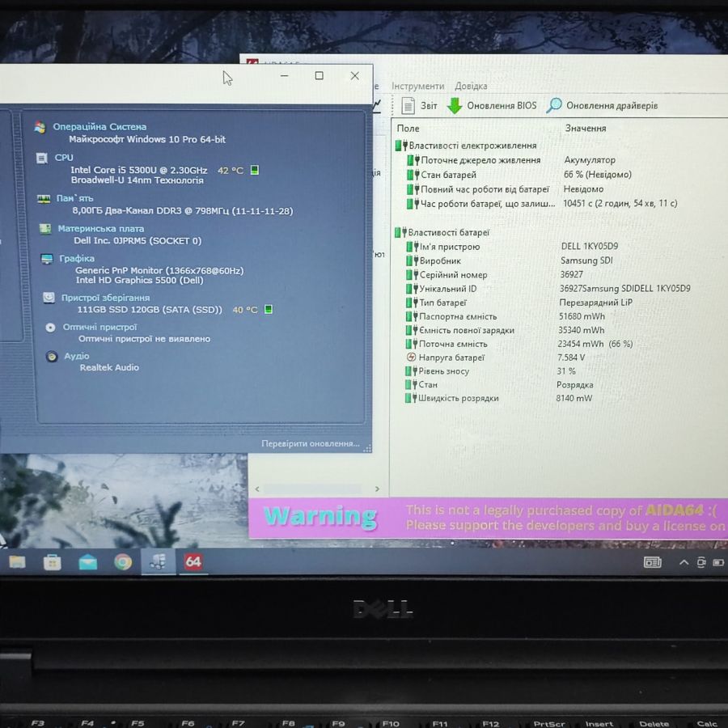
Task: Open Microsoft Store from the taskbar
Action: point(52,562)
